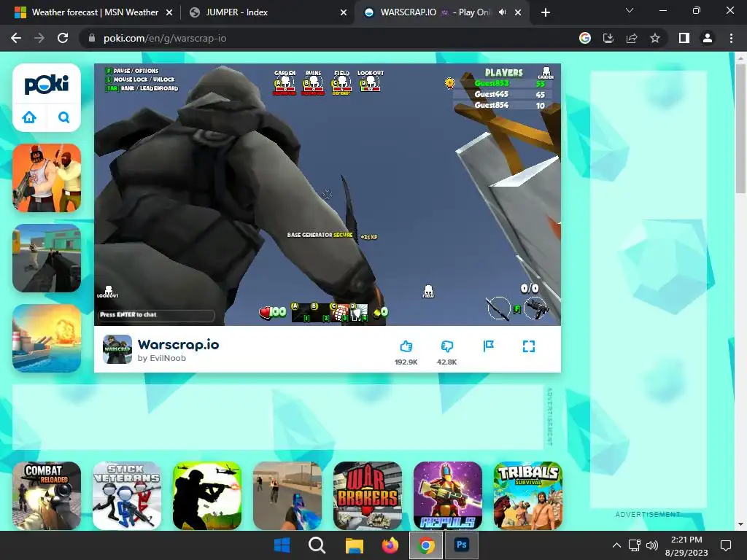
Task: Click the submachine gun weapon slot icon
Action: [x=536, y=308]
